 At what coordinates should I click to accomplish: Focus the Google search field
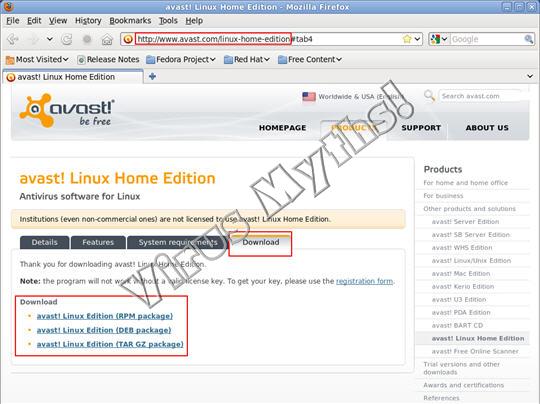486,39
